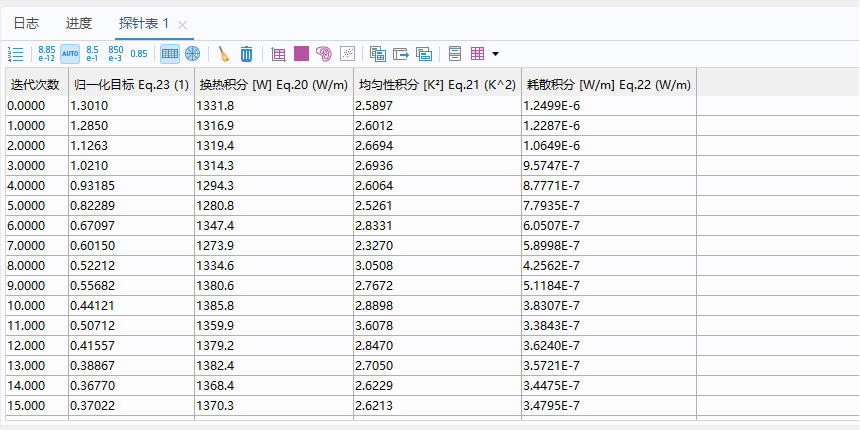
Task: Open dropdown arrow next to purple grid
Action: click(495, 54)
